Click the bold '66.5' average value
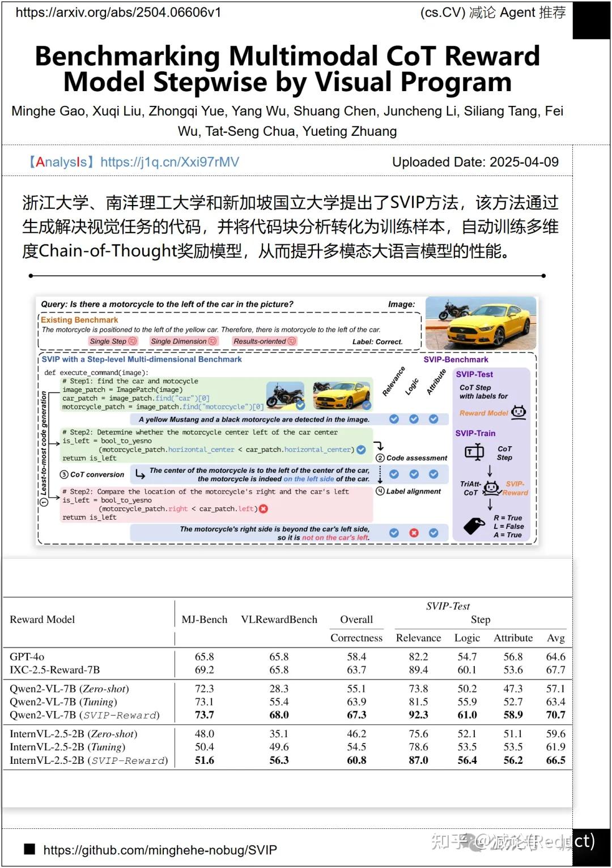The height and width of the screenshot is (868, 612). (555, 760)
